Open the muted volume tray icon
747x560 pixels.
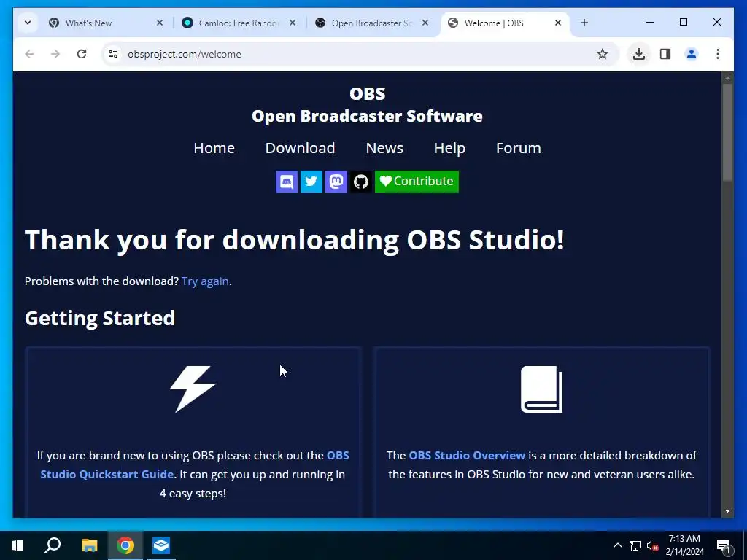pyautogui.click(x=652, y=545)
